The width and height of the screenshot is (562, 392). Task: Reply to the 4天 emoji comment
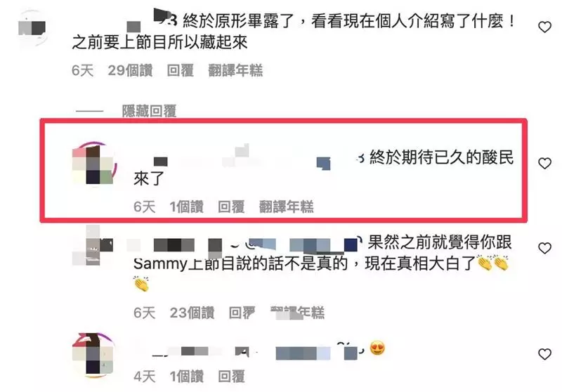[x=231, y=377]
